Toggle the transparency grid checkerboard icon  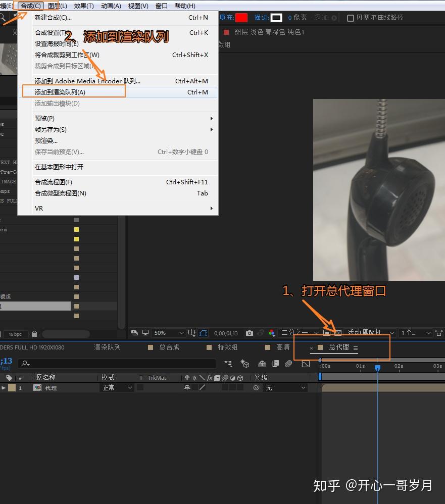coord(338,333)
